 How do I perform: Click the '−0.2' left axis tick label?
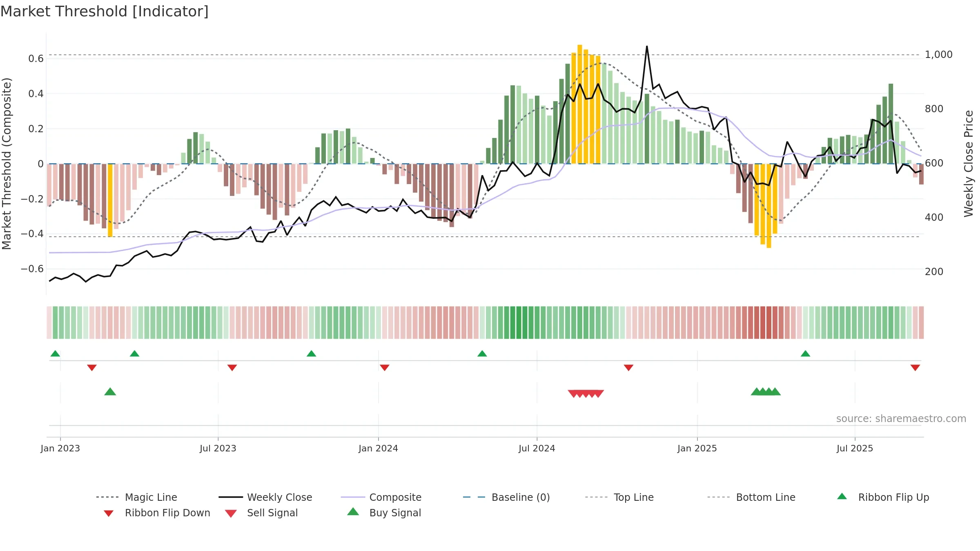point(32,199)
